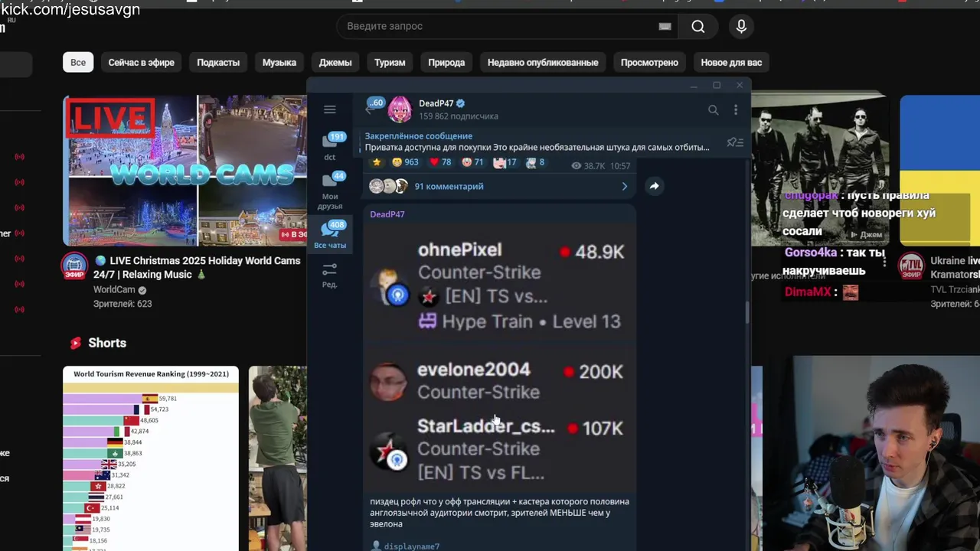This screenshot has width=980, height=551.
Task: Click the YouTube magnifier search button
Action: point(698,26)
